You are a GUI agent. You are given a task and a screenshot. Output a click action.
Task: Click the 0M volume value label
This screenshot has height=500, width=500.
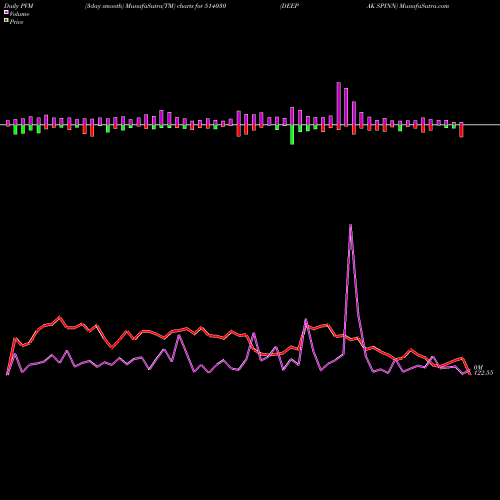[x=478, y=367]
